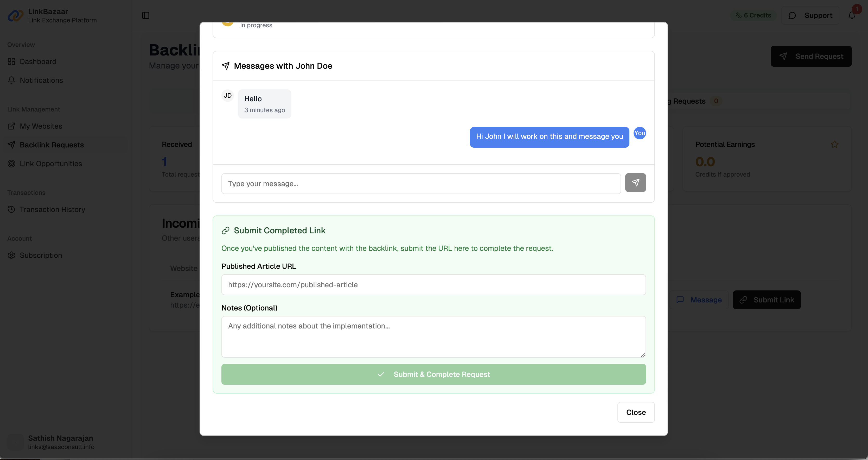Screen dimensions: 868x460
Task: Open the notification bell with badge
Action: [852, 15]
